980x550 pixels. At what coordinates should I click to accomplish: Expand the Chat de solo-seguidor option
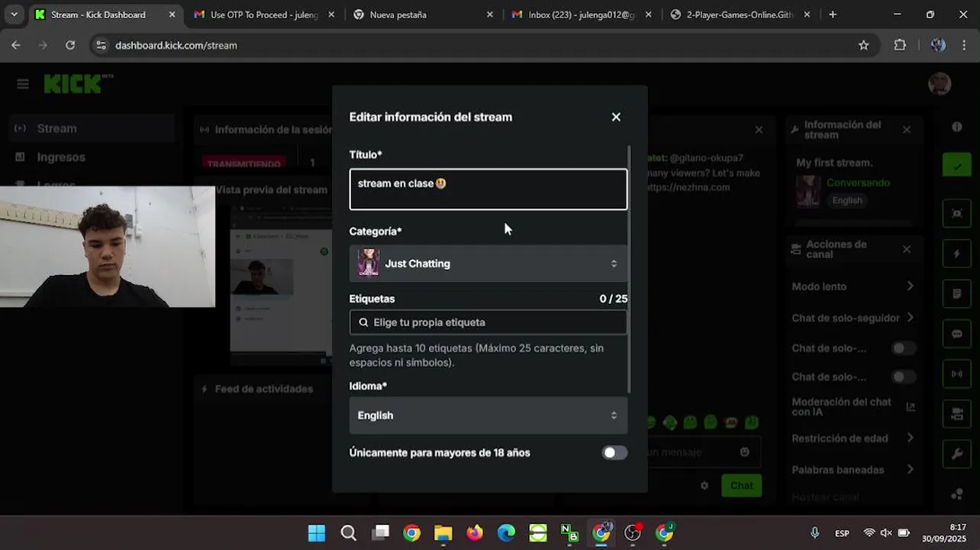[x=853, y=318]
